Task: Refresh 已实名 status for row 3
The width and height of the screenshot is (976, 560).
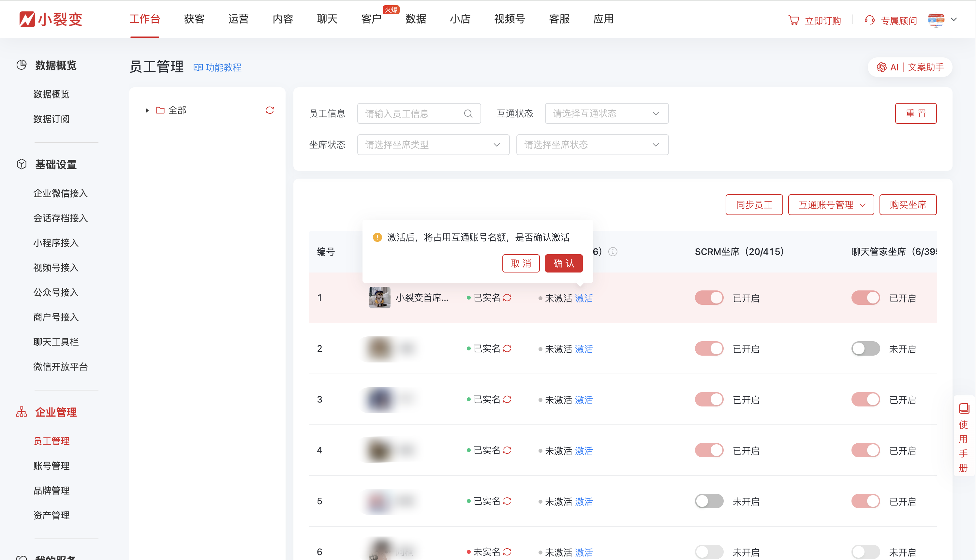Action: 507,399
